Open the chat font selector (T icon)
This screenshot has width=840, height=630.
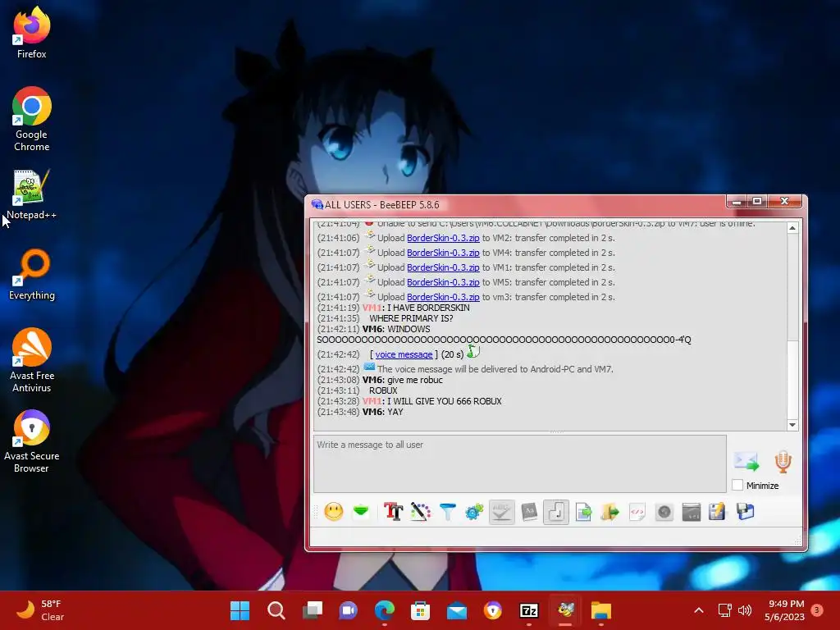[393, 512]
